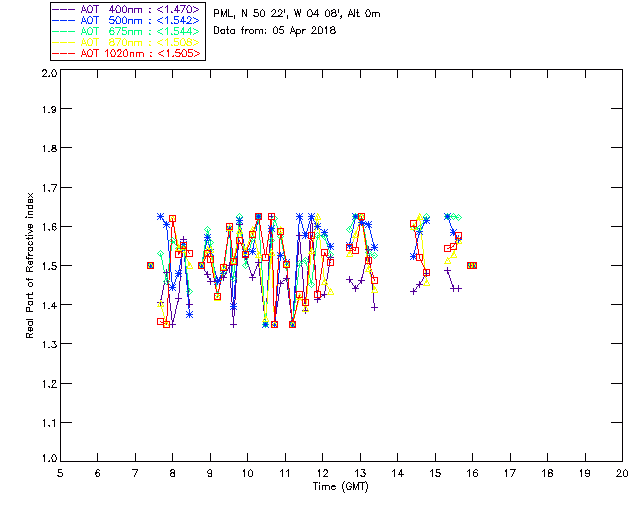
Task: Click the x-axis tick label 13
Action: [x=360, y=473]
